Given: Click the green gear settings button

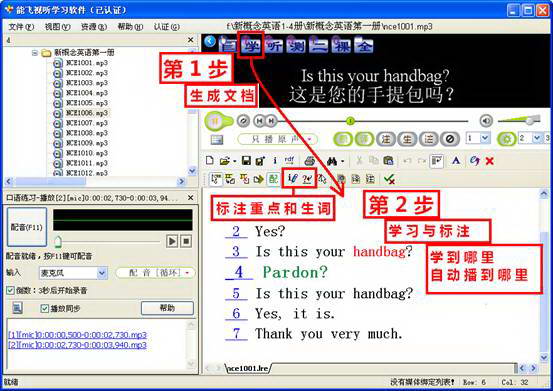Looking at the screenshot, I should 506,139.
